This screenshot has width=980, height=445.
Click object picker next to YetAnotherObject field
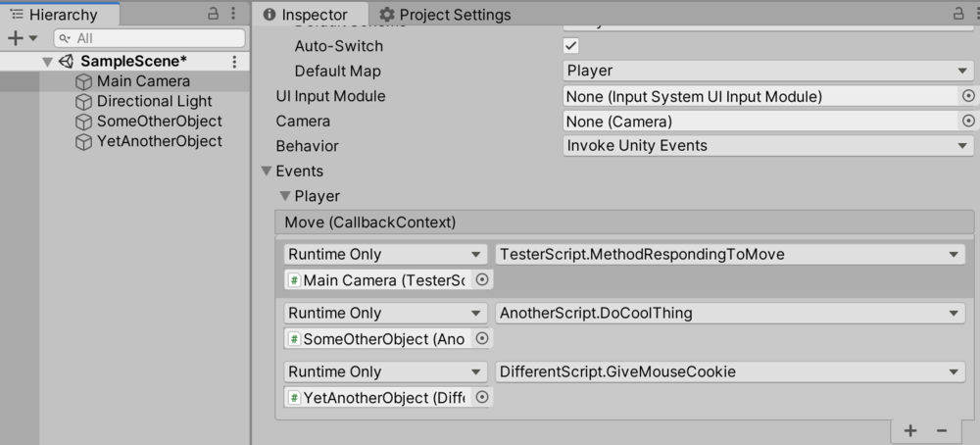coord(481,398)
